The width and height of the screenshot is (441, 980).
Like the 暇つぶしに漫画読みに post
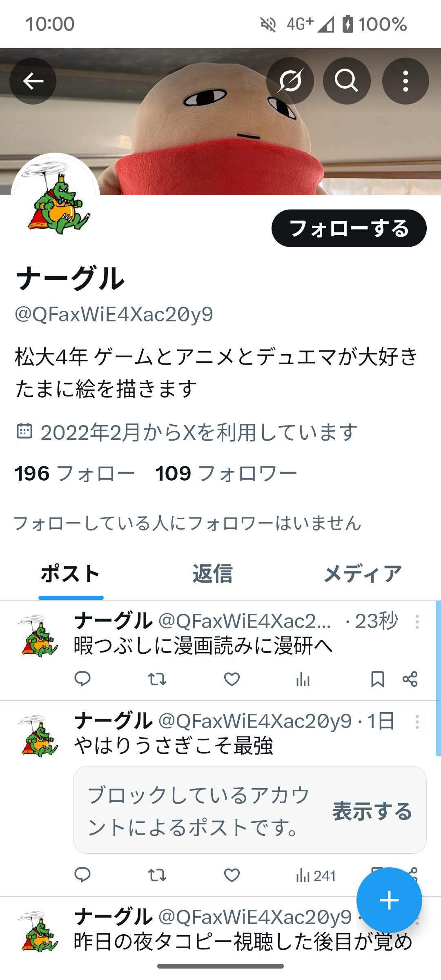[232, 679]
